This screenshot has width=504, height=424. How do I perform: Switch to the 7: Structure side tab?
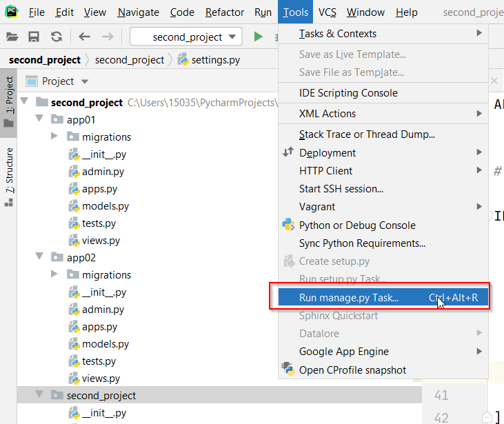[9, 176]
